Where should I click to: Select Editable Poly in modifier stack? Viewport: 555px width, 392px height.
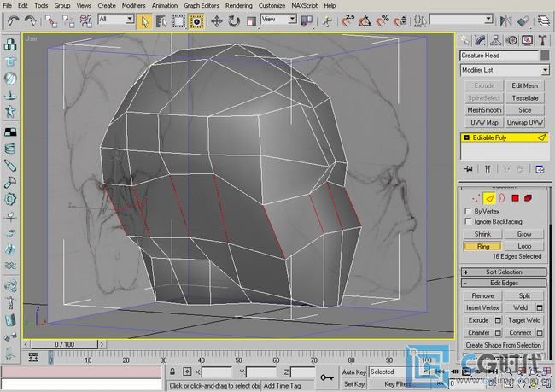(x=505, y=137)
